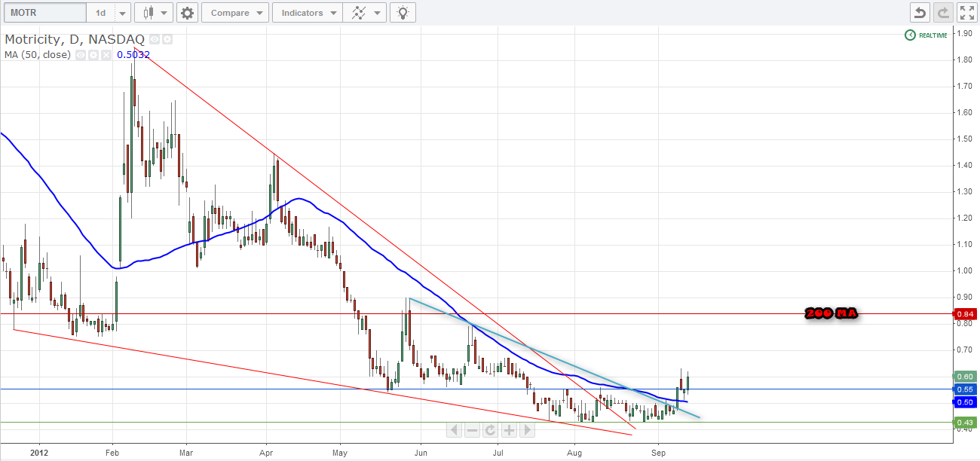Click the Sep label on time axis
Screen dimensions: 980x461
659,453
